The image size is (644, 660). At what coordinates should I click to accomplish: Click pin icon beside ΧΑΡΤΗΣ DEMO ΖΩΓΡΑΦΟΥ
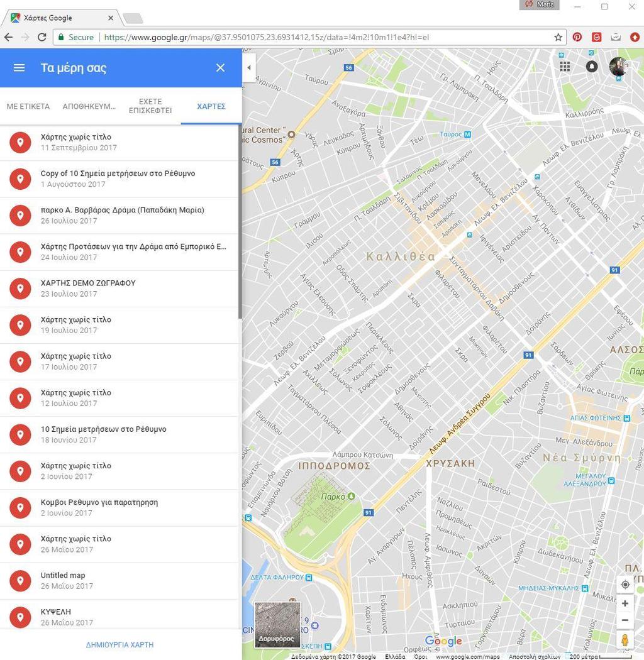pyautogui.click(x=20, y=289)
